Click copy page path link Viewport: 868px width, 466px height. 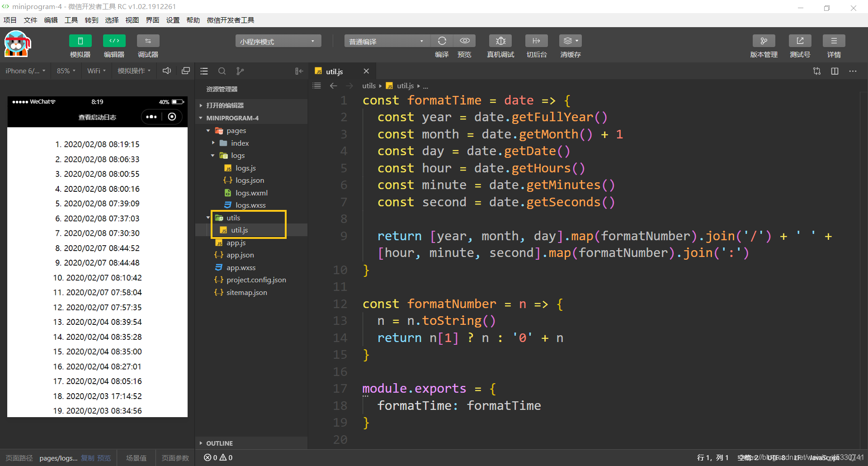coord(88,458)
